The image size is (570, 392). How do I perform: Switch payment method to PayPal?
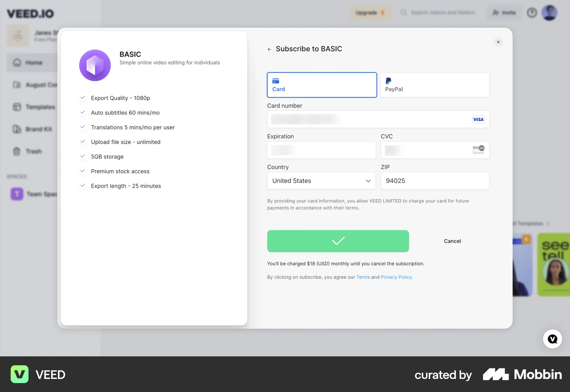[x=434, y=85]
